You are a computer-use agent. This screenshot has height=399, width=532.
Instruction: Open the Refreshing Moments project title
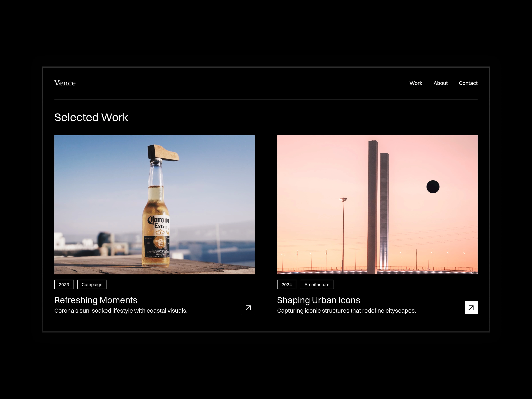tap(96, 300)
